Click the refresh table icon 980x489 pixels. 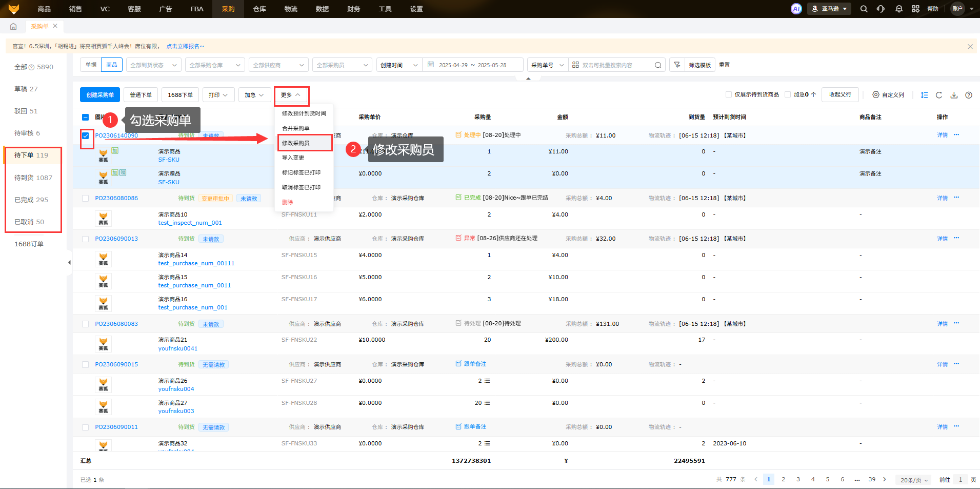pos(939,95)
